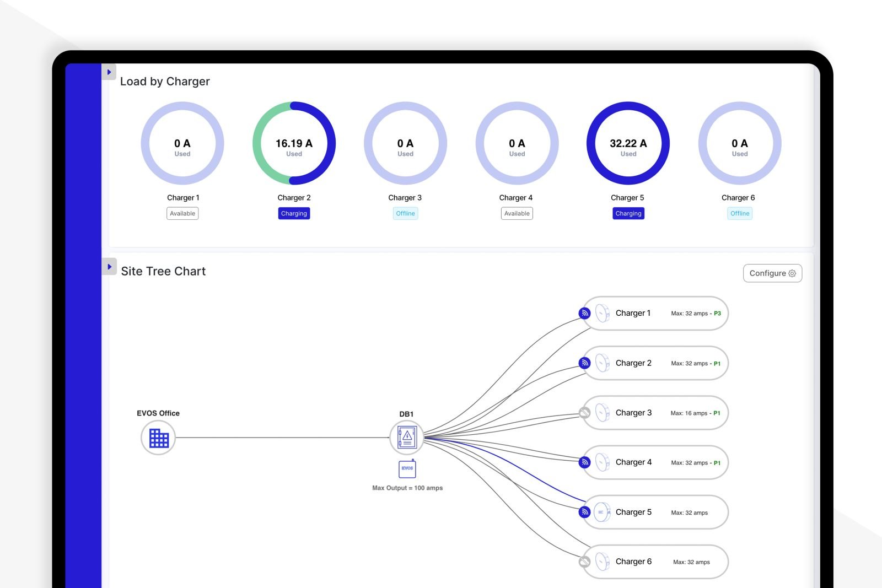Click the Charger 3 Offline status badge
This screenshot has height=588, width=882.
click(405, 213)
